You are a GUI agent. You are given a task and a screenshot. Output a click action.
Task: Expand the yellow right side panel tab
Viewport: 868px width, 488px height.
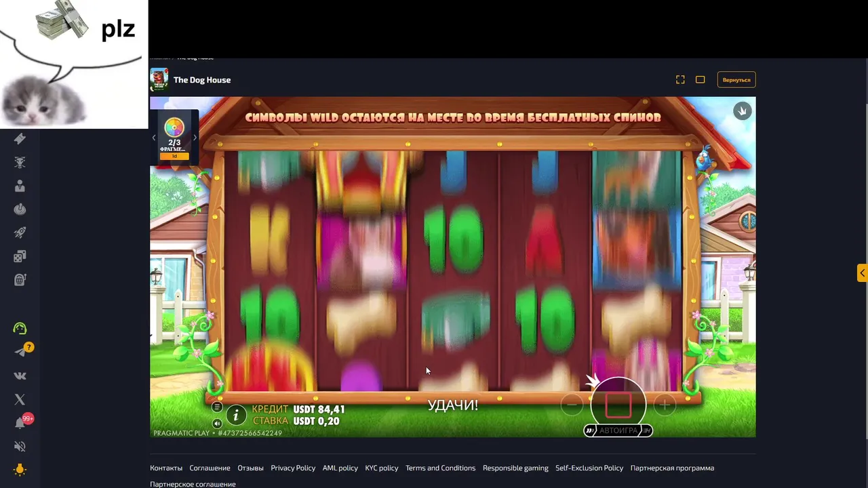coord(862,272)
